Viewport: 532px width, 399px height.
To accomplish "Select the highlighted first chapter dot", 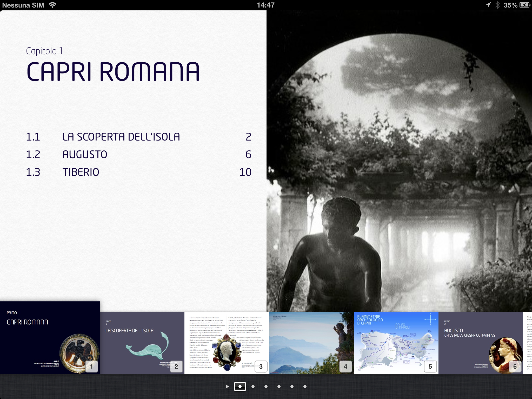I will (x=240, y=387).
